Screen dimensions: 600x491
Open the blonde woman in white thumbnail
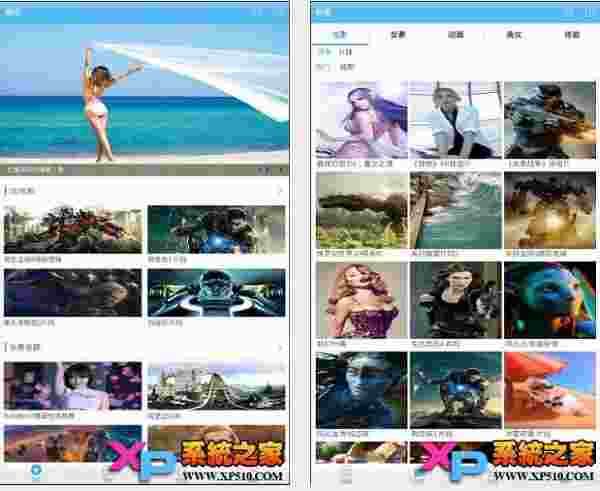[455, 120]
